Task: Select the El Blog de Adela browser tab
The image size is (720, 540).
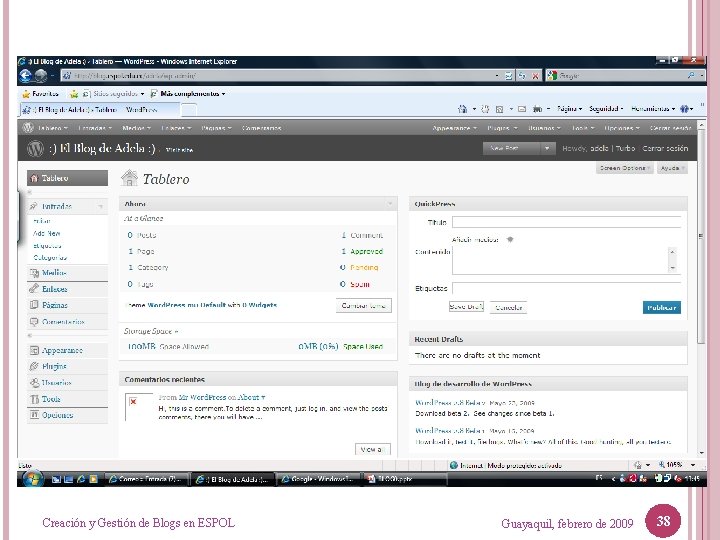Action: pyautogui.click(x=100, y=110)
